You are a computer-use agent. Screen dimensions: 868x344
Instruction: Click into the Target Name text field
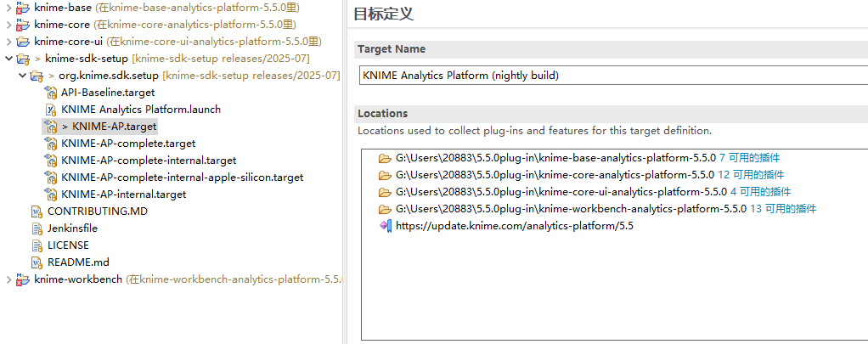(613, 76)
